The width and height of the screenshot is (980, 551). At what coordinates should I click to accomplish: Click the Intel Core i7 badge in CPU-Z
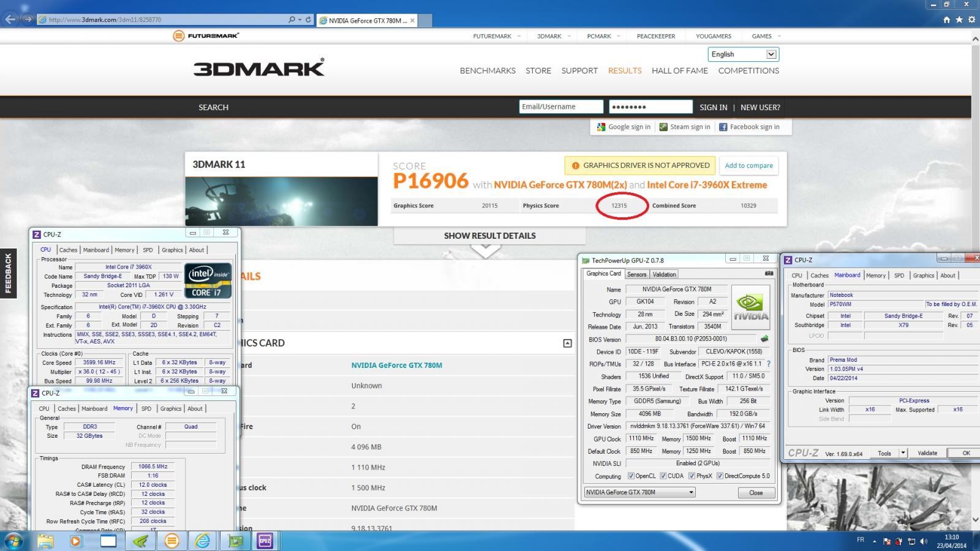pos(208,281)
